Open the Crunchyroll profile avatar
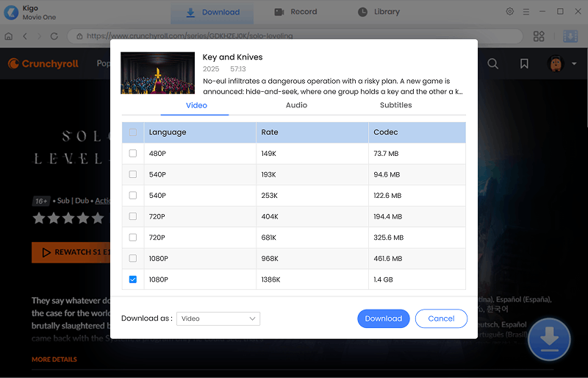Screen dimensions: 588x378 click(556, 63)
